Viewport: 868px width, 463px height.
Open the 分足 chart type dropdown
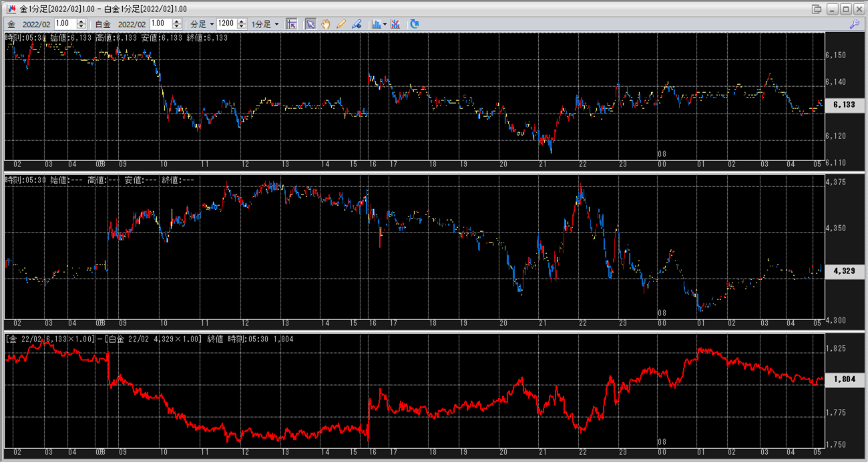[x=202, y=23]
